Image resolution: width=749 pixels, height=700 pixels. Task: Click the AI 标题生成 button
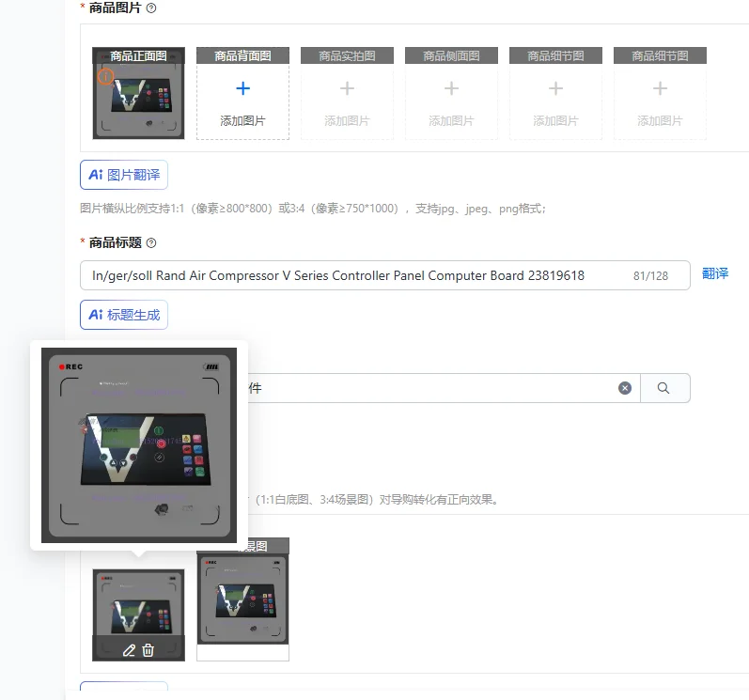click(x=124, y=315)
